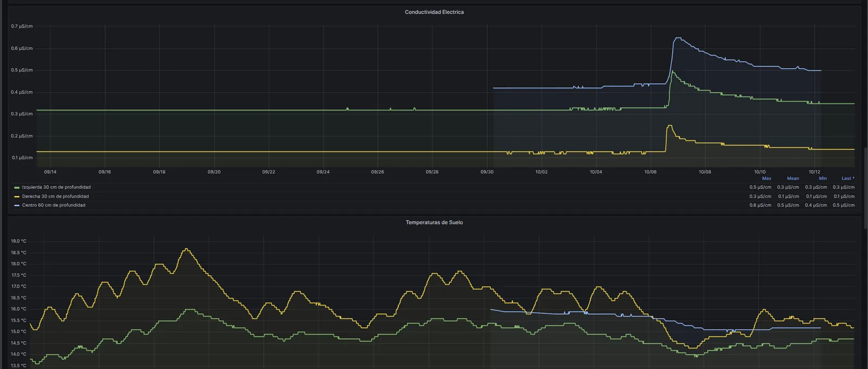This screenshot has width=868, height=369.
Task: Click the yellow color swatch for Derecha series
Action: [17, 197]
